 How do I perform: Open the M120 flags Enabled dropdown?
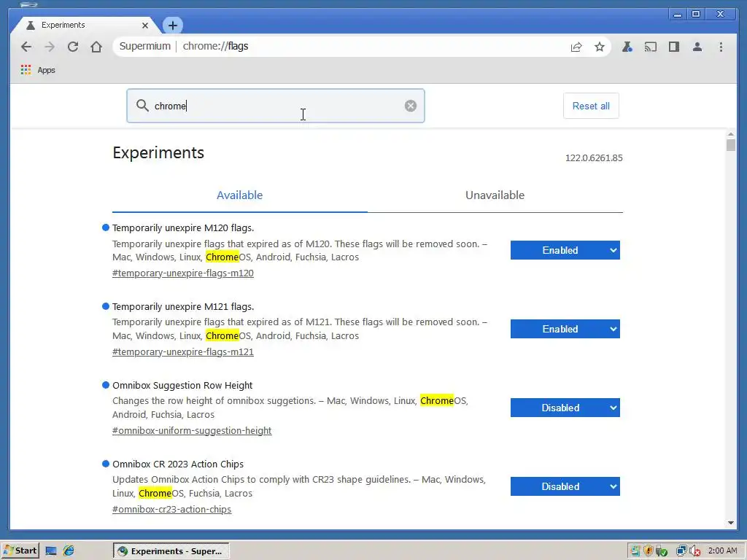click(565, 251)
